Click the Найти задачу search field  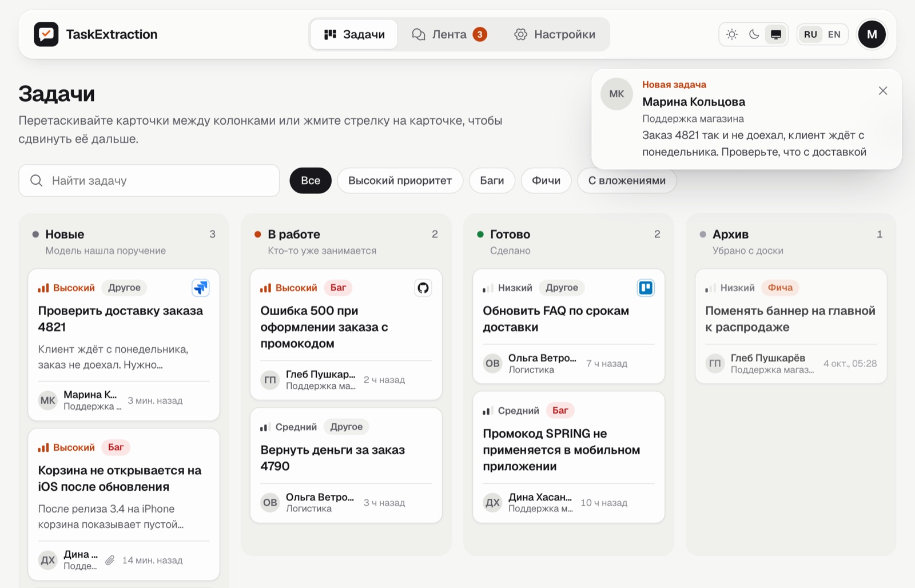149,181
